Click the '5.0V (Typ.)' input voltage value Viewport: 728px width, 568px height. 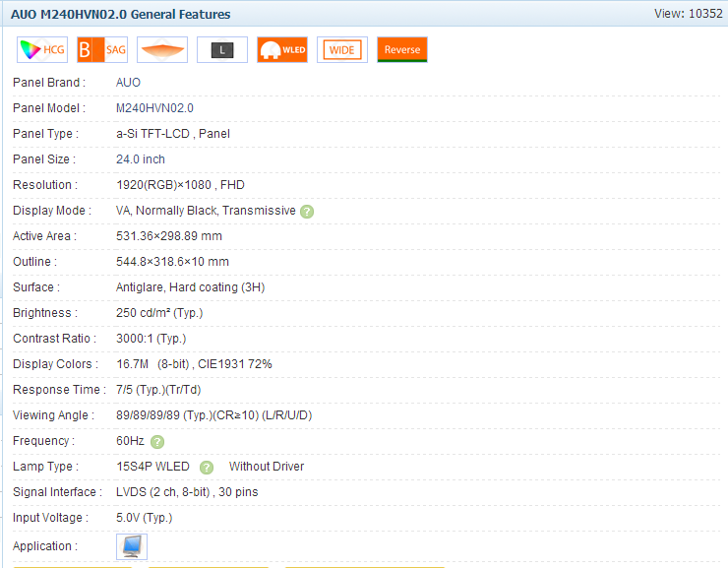click(144, 518)
